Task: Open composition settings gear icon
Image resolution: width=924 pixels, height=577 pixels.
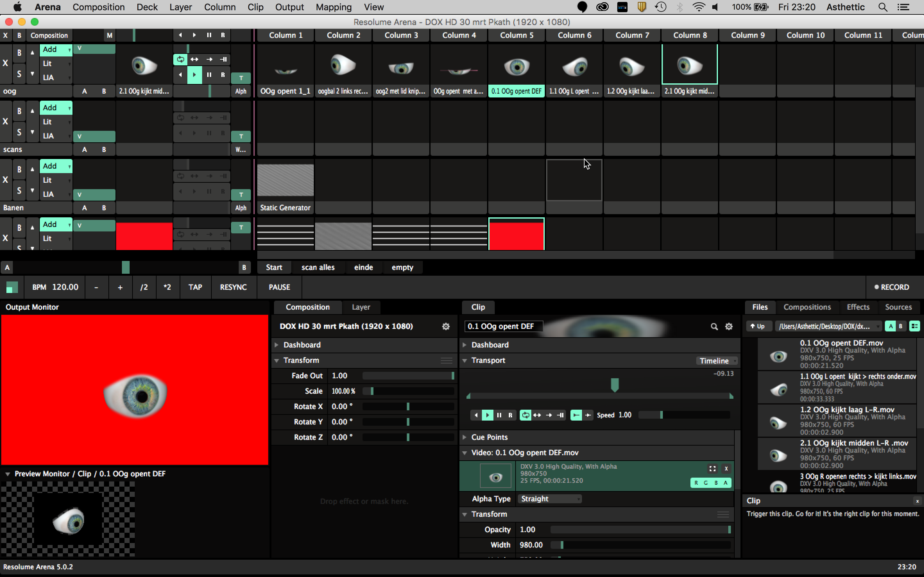Action: tap(446, 326)
